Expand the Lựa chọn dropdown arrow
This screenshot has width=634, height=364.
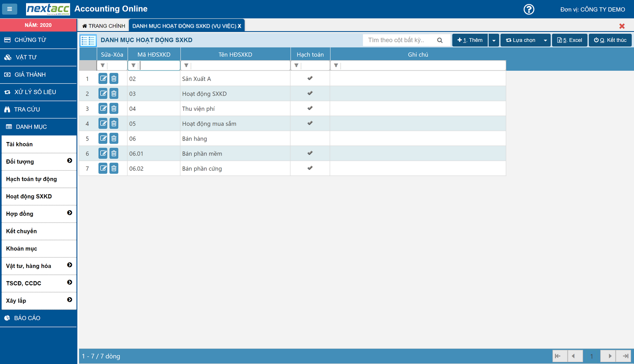[x=545, y=40]
